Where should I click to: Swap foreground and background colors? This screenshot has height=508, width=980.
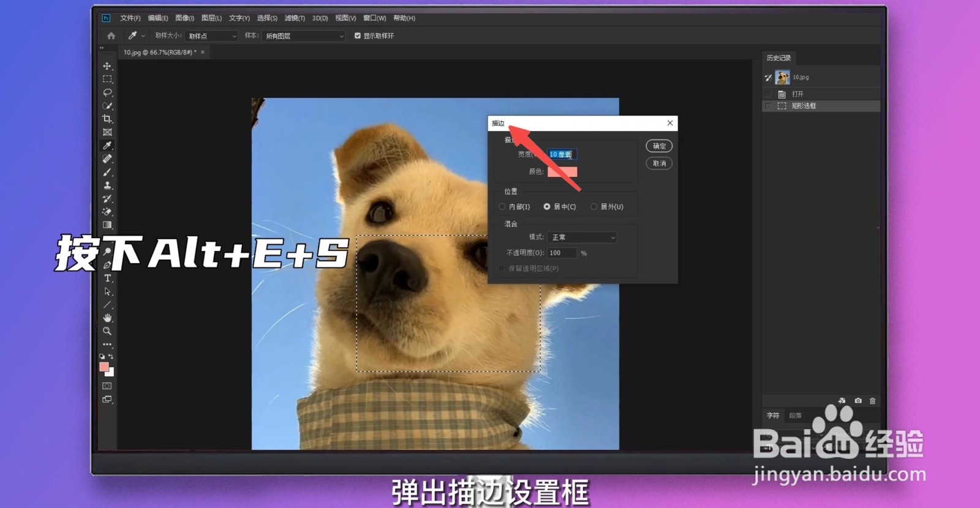(111, 356)
